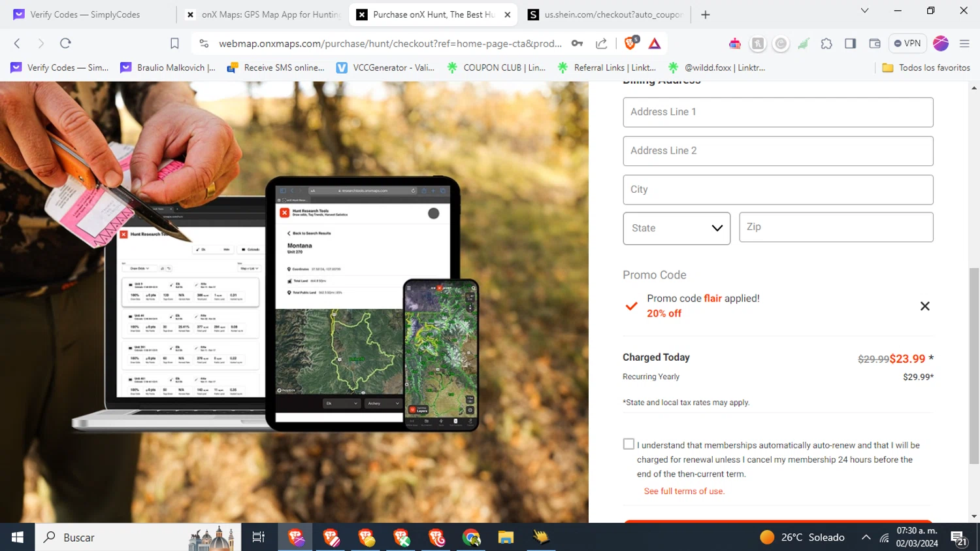
Task: Go back with the browser back arrow
Action: 17,43
